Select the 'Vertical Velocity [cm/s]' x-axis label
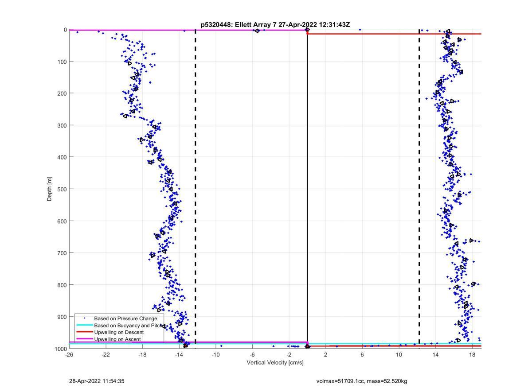The width and height of the screenshot is (532, 392). (x=275, y=363)
